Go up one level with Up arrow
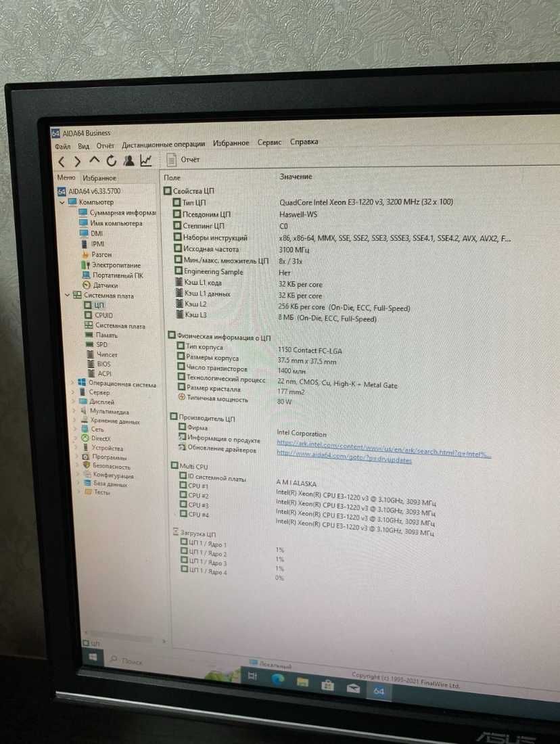Viewport: 560px width, 744px height. point(95,160)
